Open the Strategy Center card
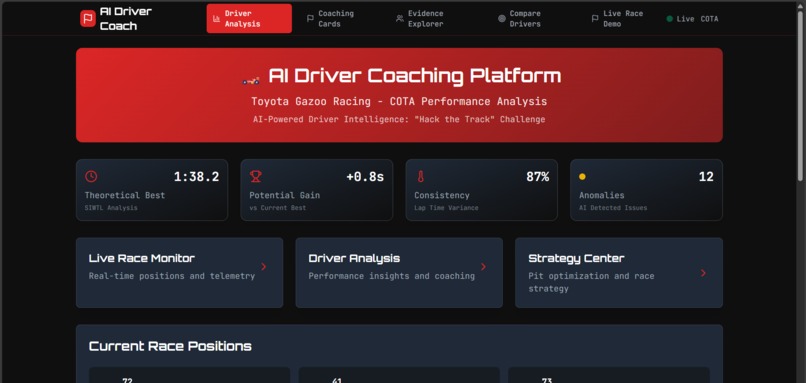Viewport: 806px width, 383px height. click(619, 272)
